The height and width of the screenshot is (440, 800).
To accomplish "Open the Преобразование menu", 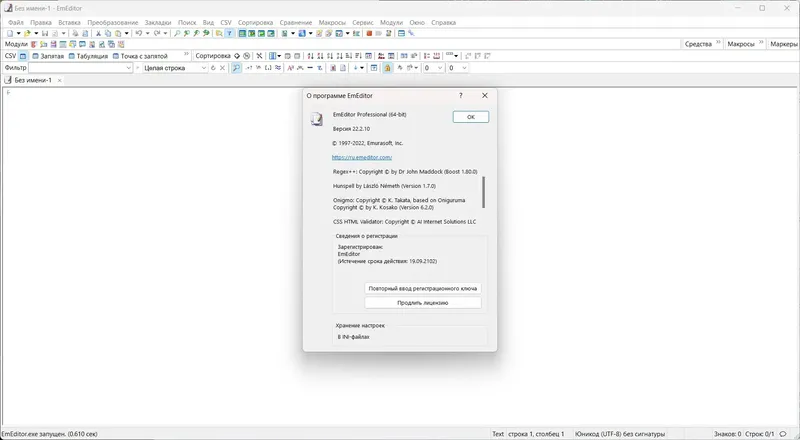I will click(x=113, y=22).
